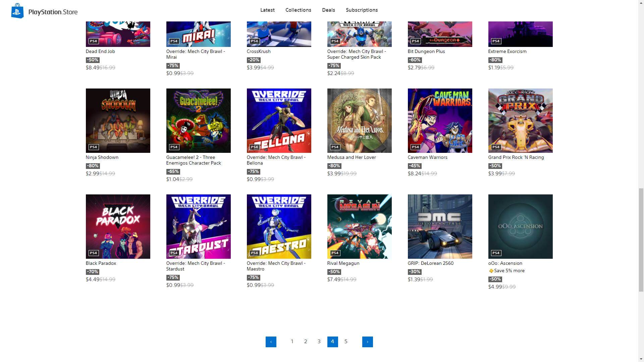Click the PS Plus icon under oOo: Ascension
The width and height of the screenshot is (644, 362).
point(491,271)
